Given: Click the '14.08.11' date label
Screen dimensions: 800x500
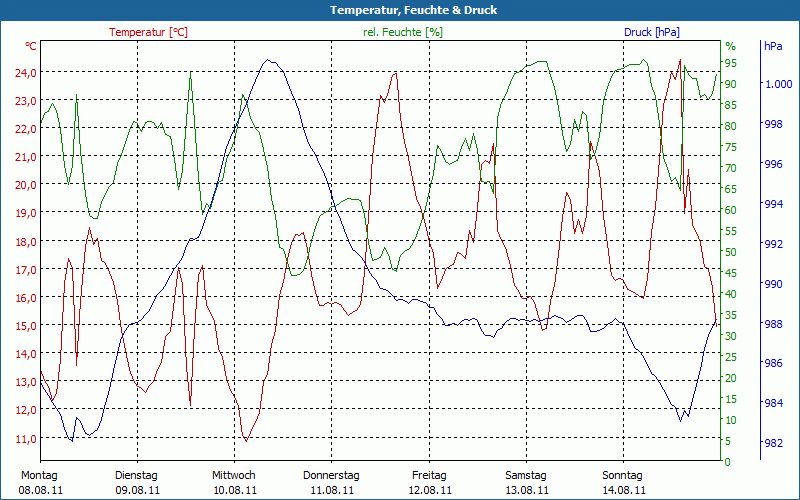Looking at the screenshot, I should 623,491.
